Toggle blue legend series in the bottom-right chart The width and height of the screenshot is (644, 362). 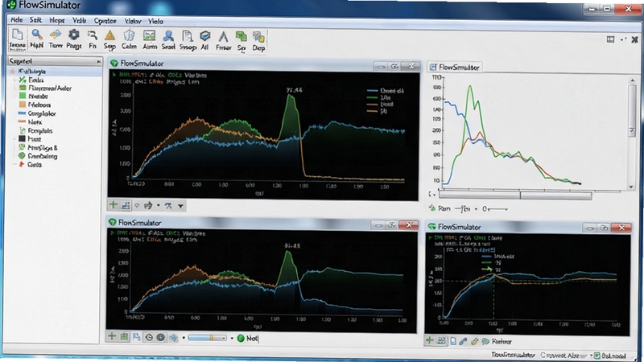(497, 256)
